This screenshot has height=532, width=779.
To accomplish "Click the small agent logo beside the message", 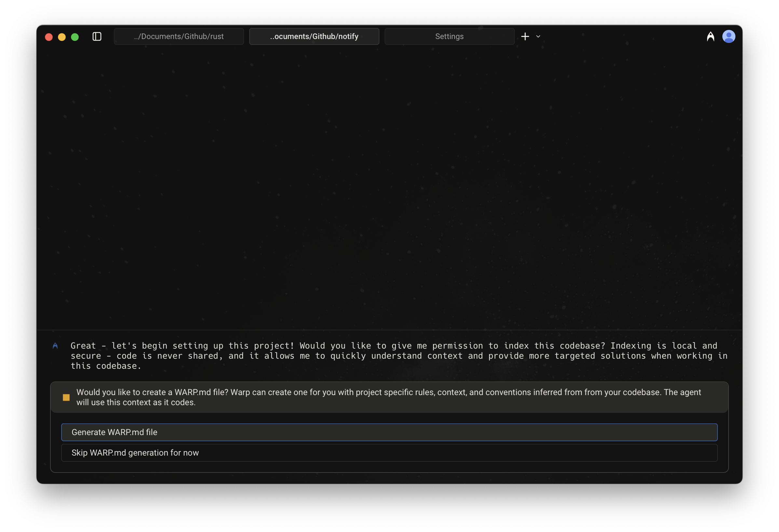I will point(55,346).
